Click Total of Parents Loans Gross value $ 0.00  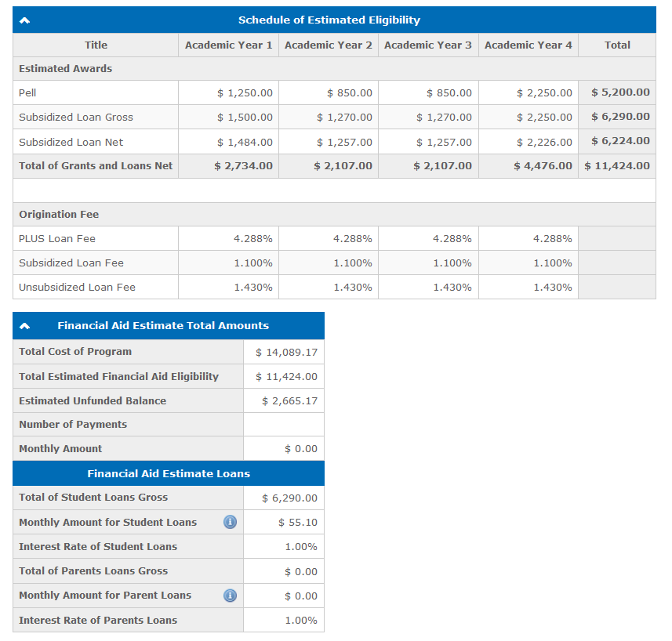coord(301,571)
